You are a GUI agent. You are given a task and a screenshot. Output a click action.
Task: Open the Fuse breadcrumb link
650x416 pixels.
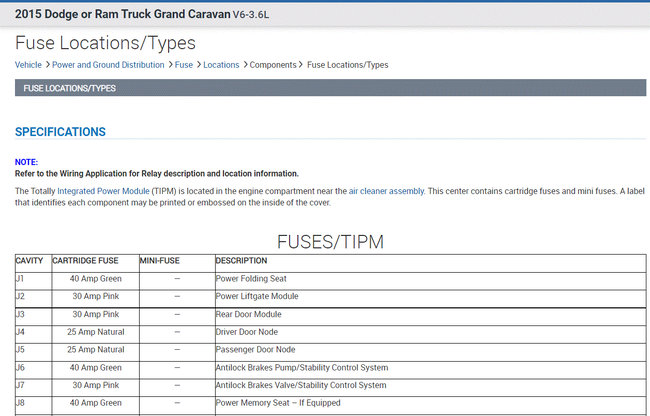point(184,65)
